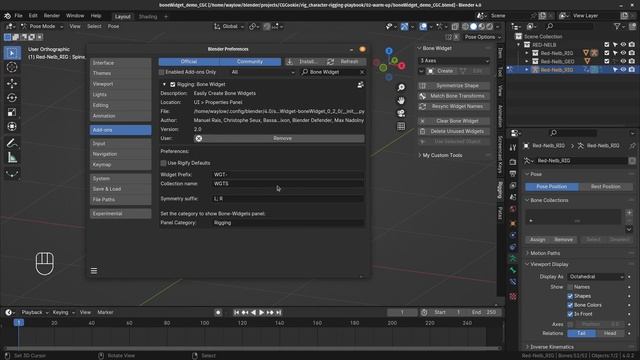640x360 pixels.
Task: Open the Tool properties tab icon
Action: coord(513,148)
